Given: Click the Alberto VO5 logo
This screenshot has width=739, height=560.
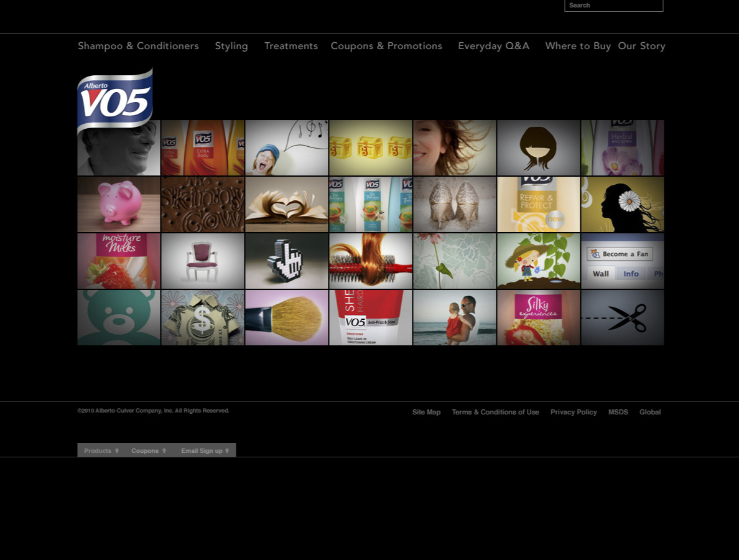Looking at the screenshot, I should (x=115, y=100).
